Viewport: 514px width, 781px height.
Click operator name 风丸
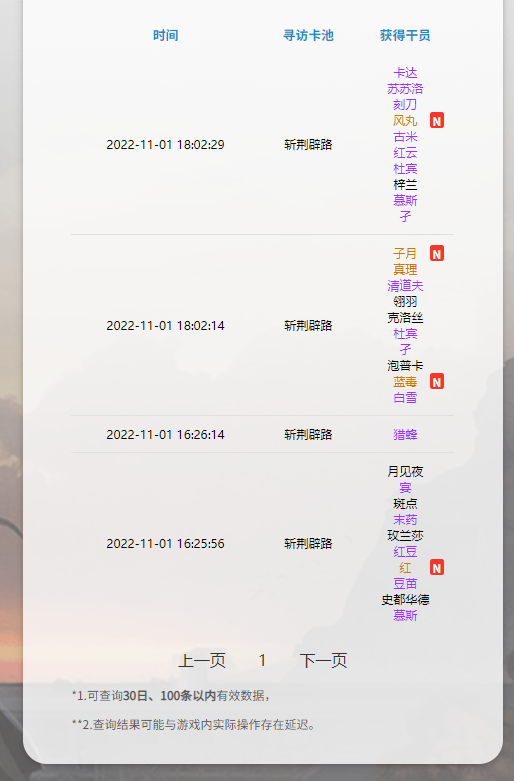coord(405,121)
